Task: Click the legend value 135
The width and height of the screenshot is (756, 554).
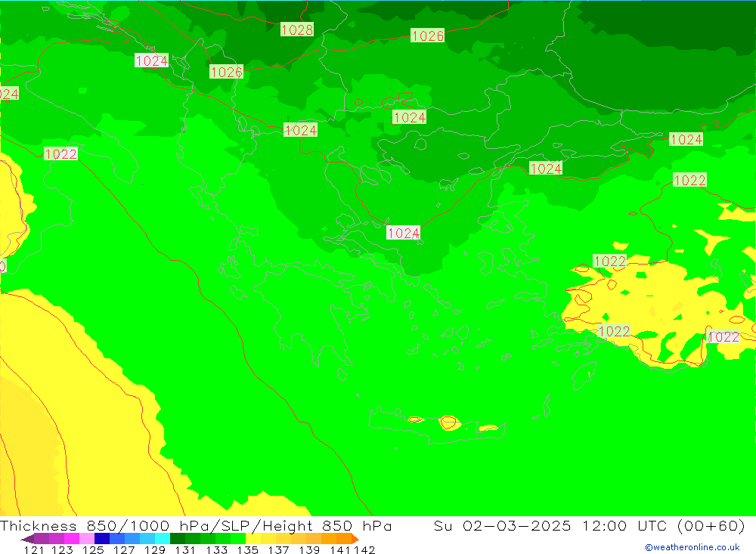Action: point(247,549)
